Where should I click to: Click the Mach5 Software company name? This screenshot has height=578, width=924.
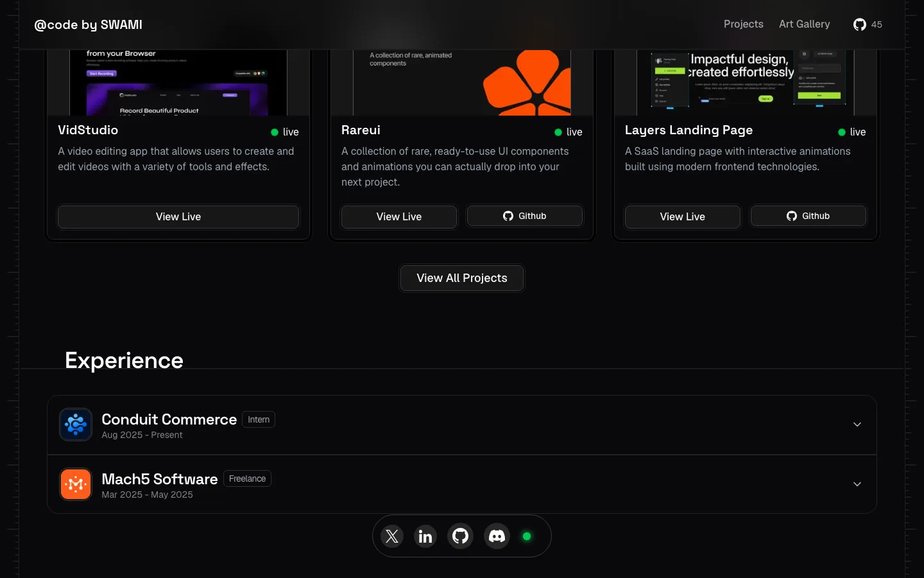pos(160,479)
